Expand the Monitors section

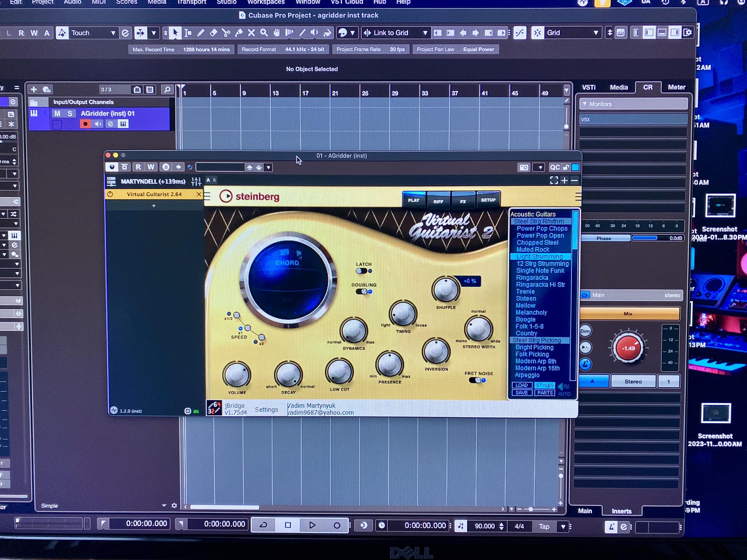click(585, 104)
